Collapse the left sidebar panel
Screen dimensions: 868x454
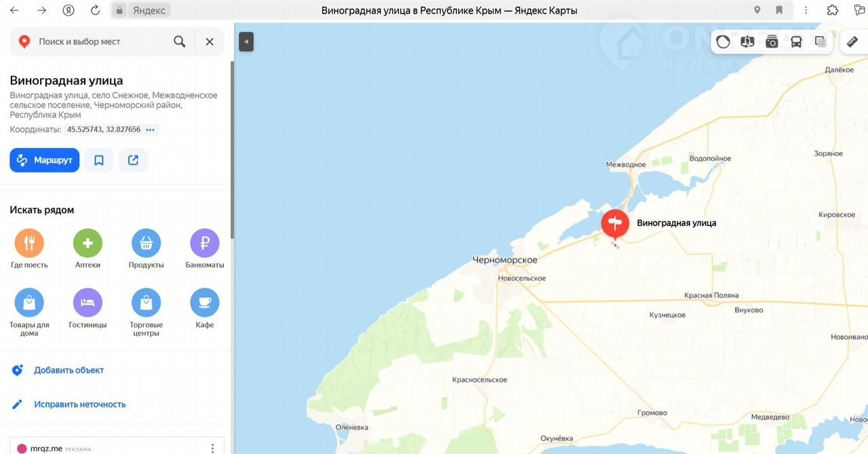(246, 42)
